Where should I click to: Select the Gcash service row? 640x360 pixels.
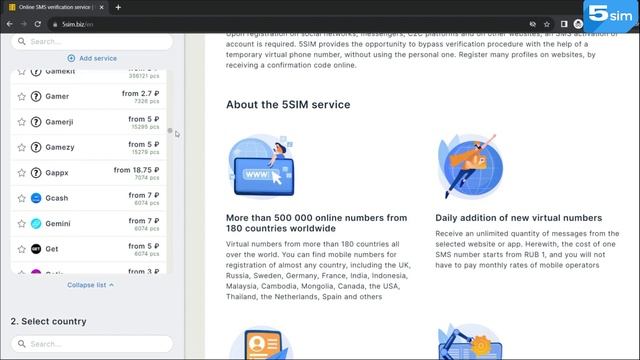[89, 198]
